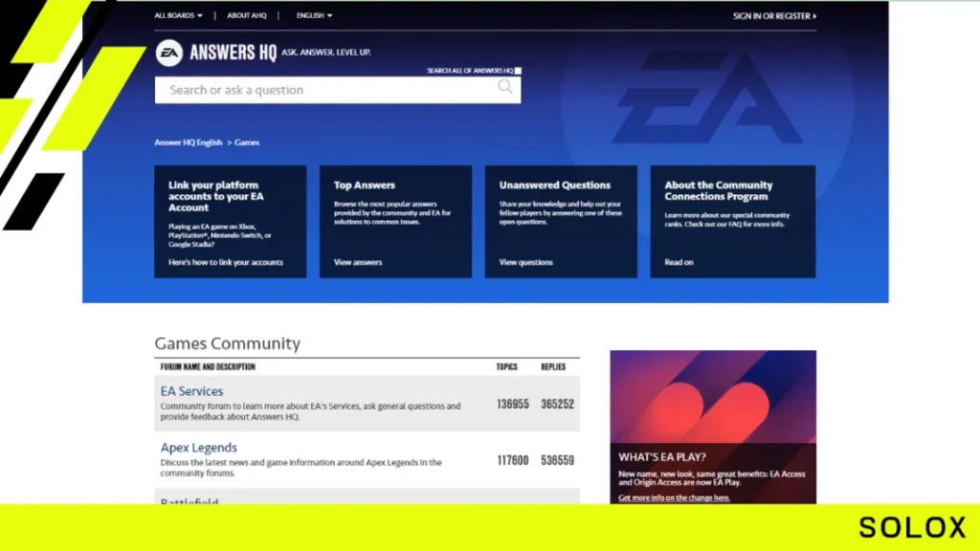Click the search magnifier icon
This screenshot has height=551, width=980.
pos(505,87)
